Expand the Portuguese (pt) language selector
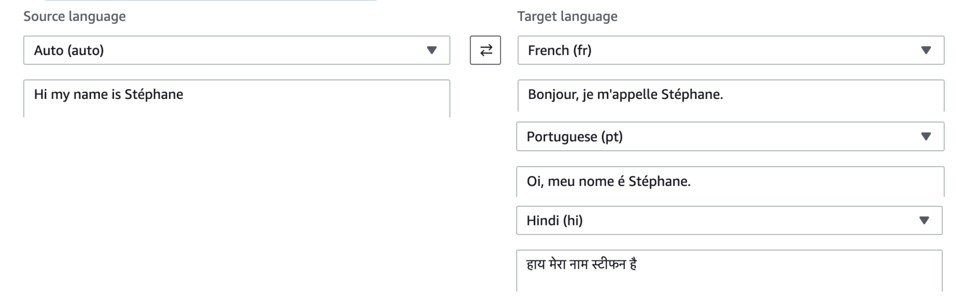This screenshot has height=296, width=980. 723,136
